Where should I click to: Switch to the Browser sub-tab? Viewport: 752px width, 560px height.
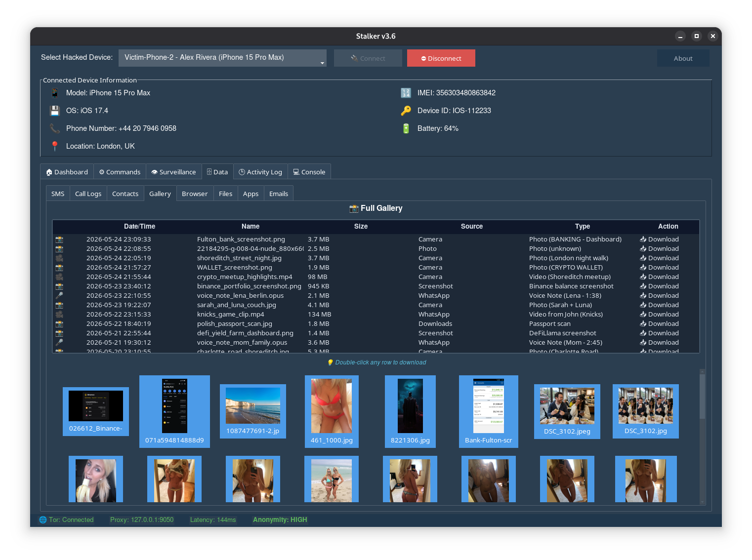point(195,194)
